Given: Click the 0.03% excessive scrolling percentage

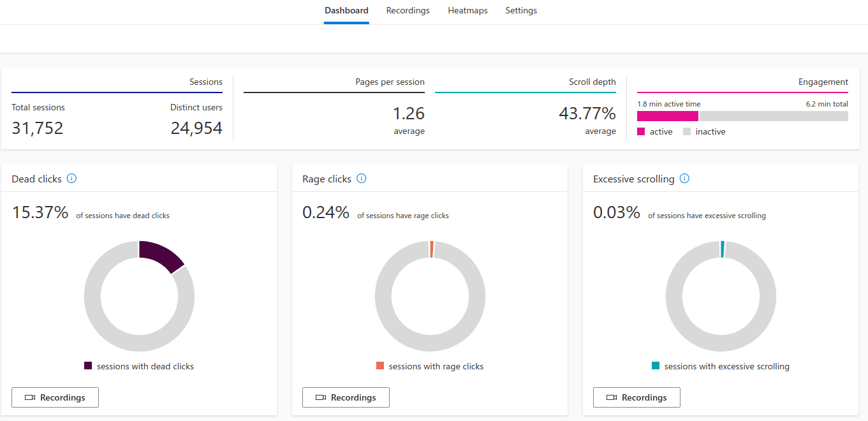Looking at the screenshot, I should 617,212.
